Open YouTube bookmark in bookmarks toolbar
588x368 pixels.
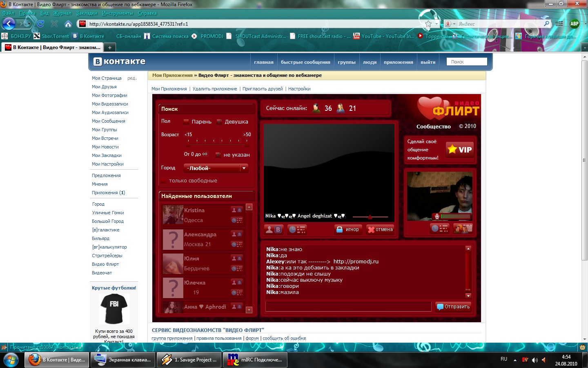[384, 36]
